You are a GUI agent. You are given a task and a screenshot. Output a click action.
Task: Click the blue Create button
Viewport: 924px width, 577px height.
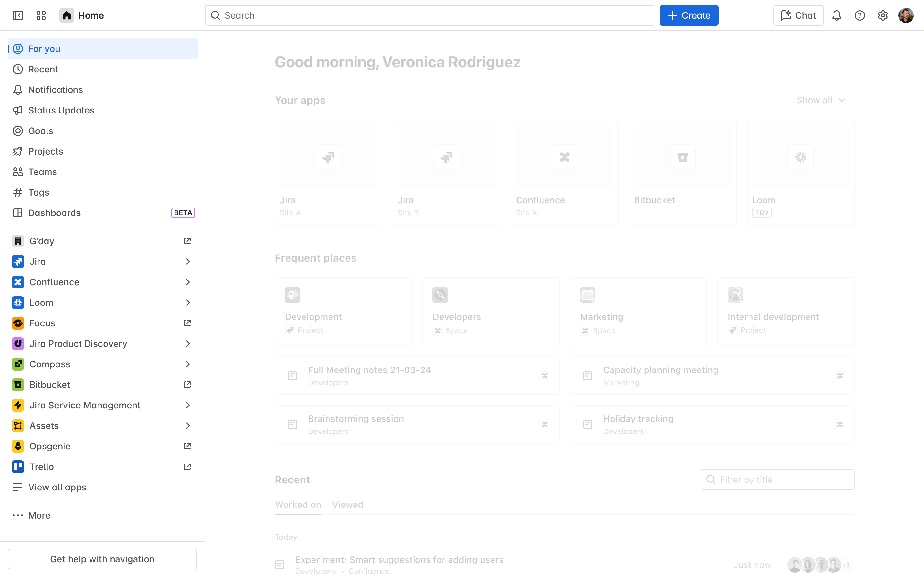689,15
